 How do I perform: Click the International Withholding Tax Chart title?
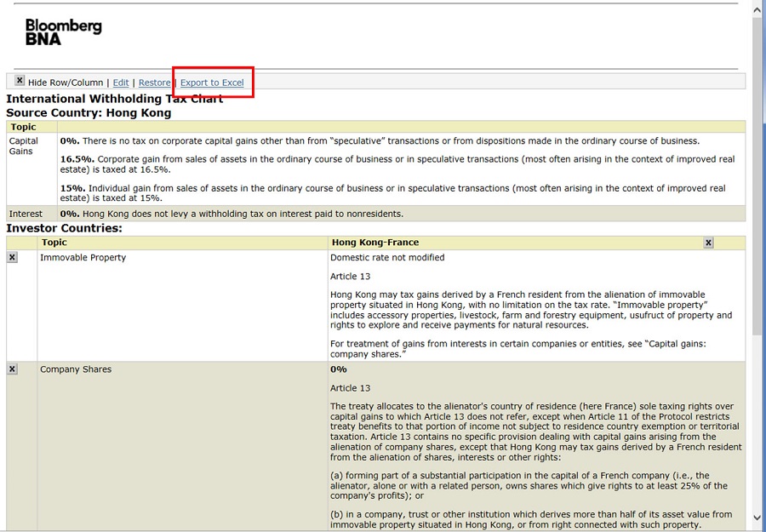pyautogui.click(x=114, y=99)
